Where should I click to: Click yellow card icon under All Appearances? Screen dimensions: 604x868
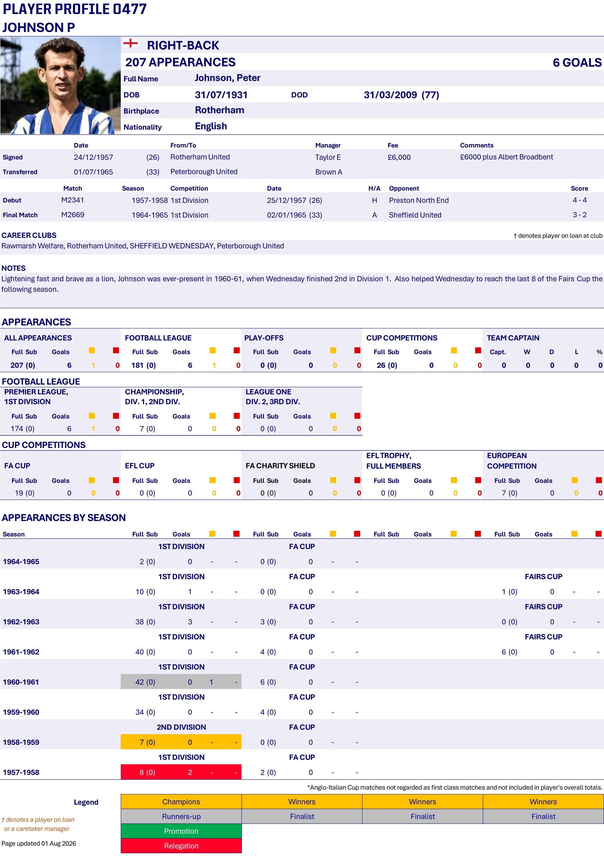[92, 350]
